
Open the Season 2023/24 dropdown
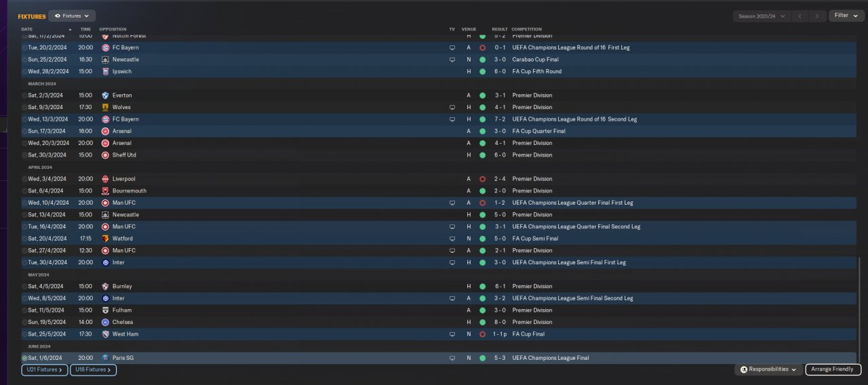(762, 16)
